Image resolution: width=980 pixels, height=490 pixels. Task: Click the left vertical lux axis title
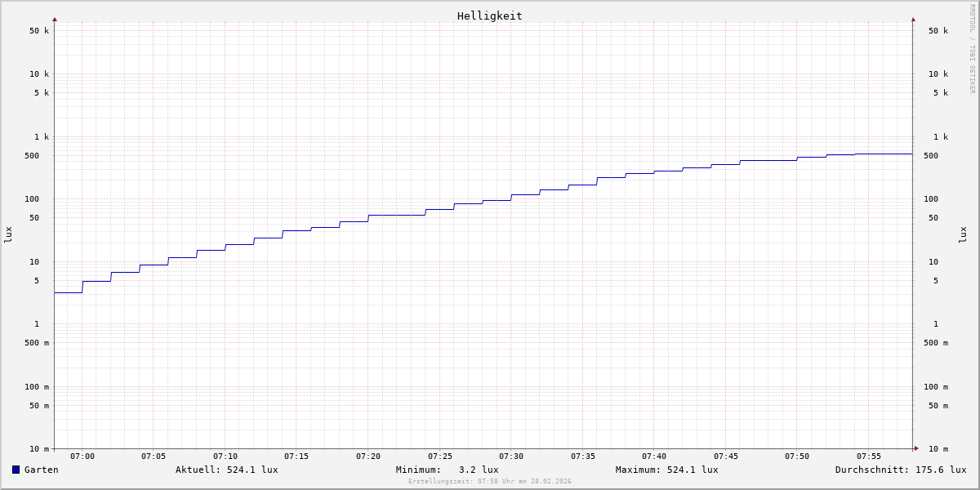8,235
